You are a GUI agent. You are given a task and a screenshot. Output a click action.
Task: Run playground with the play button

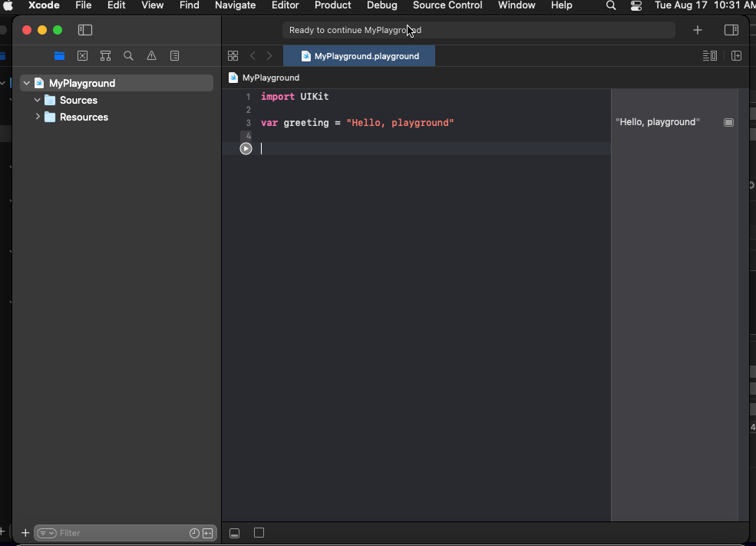coord(246,149)
